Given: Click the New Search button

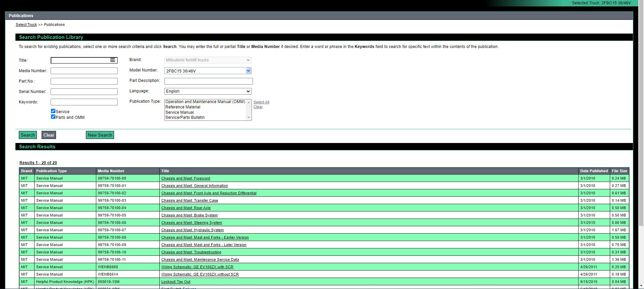Looking at the screenshot, I should pos(100,135).
